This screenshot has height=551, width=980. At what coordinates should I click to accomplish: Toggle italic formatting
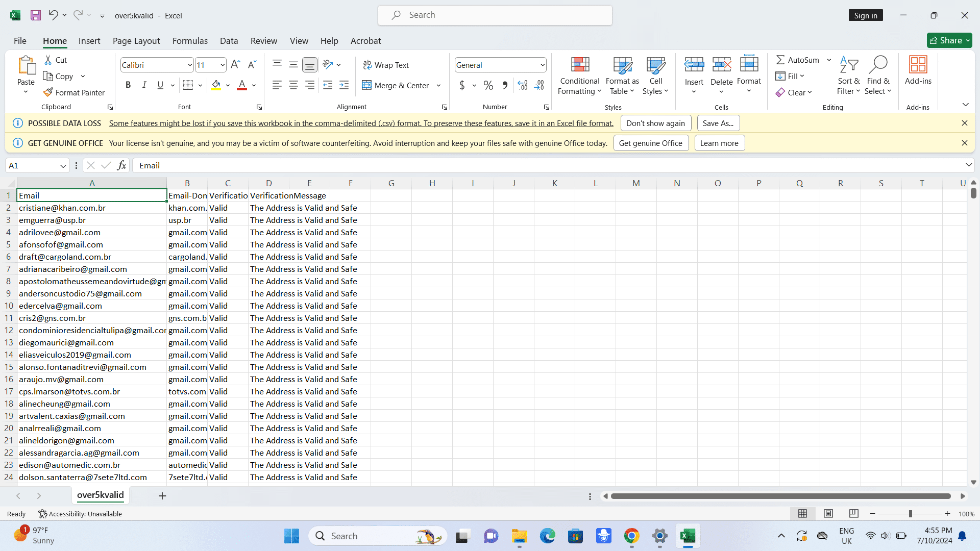click(x=144, y=85)
